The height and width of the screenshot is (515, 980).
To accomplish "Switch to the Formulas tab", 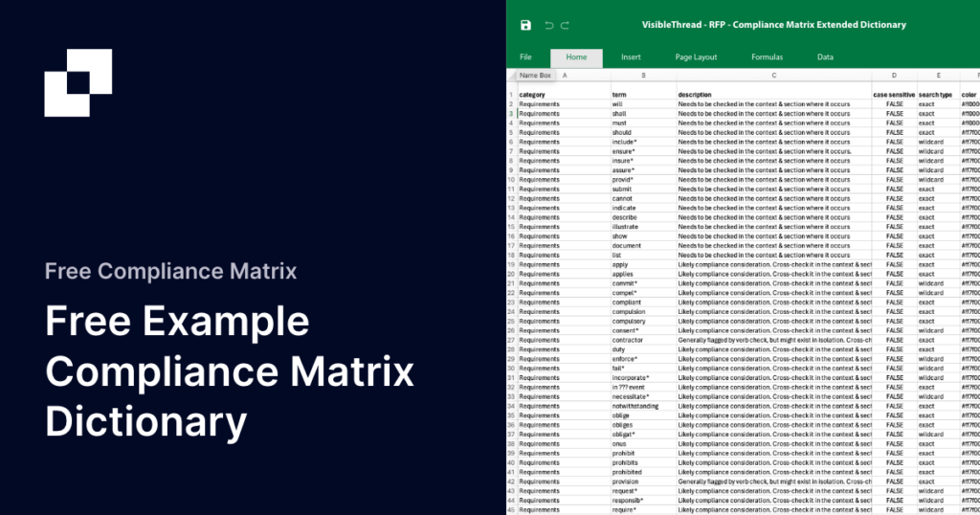I will point(767,56).
